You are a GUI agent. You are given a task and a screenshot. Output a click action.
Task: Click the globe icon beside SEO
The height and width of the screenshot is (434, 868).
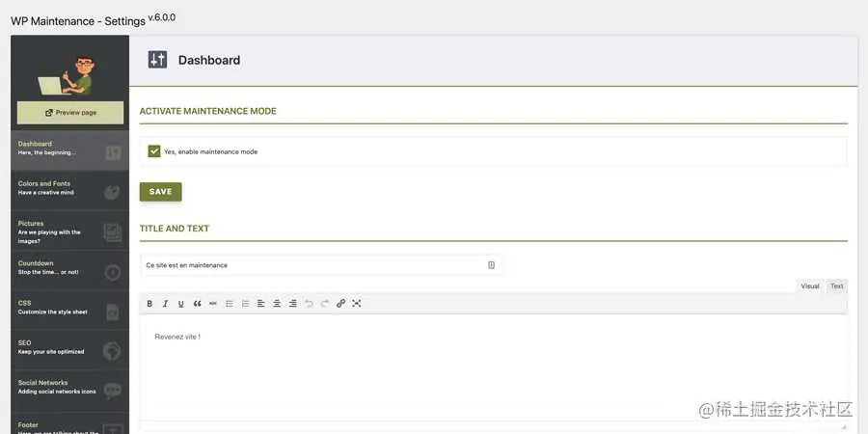[112, 351]
